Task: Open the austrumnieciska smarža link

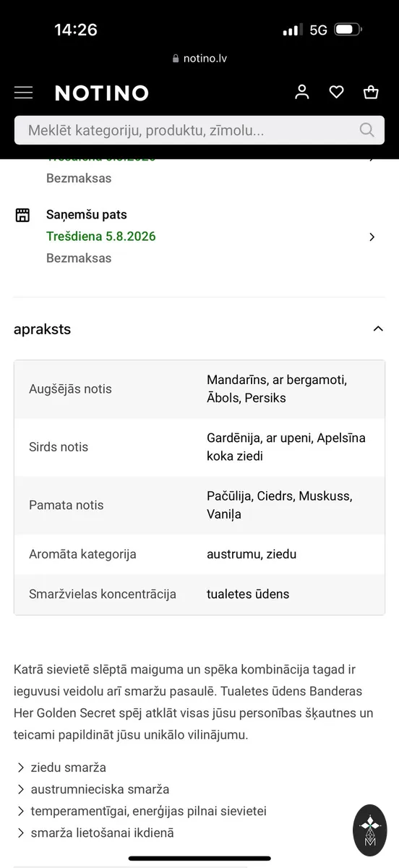Action: point(100,789)
